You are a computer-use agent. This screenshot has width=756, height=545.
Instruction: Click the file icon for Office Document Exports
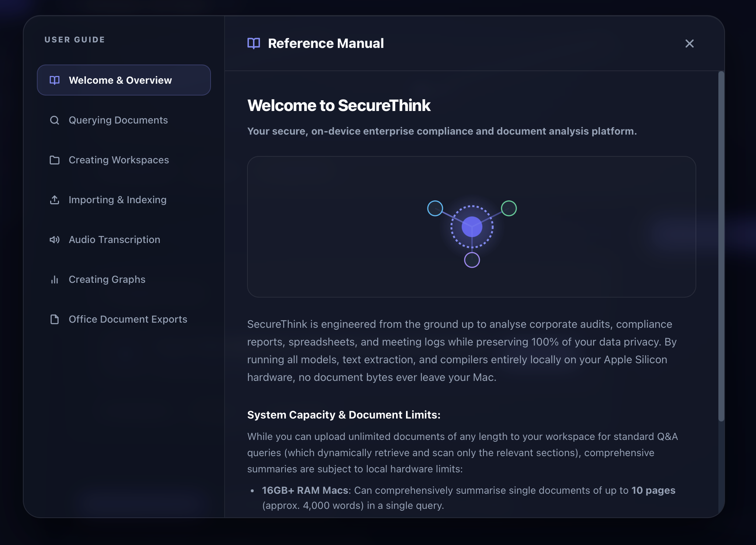coord(55,319)
